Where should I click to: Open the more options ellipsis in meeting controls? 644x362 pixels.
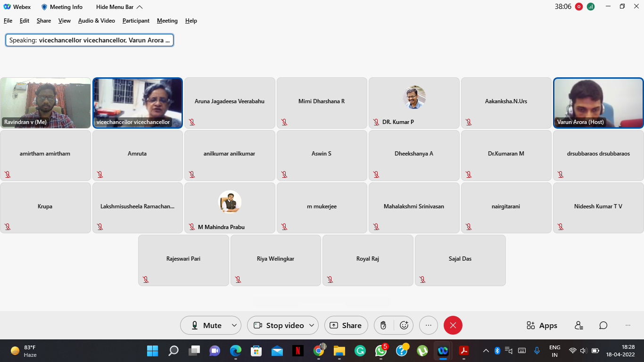[x=429, y=325]
